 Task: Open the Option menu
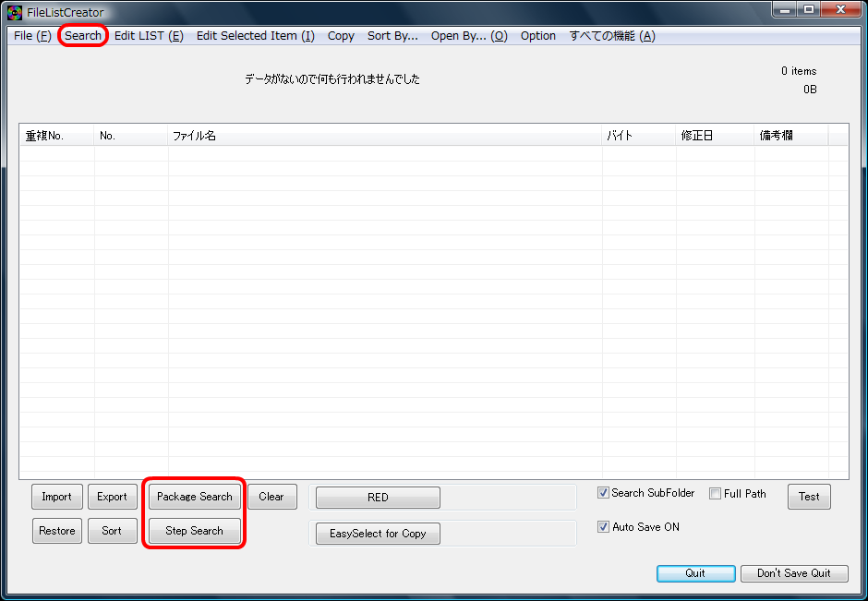tap(537, 35)
